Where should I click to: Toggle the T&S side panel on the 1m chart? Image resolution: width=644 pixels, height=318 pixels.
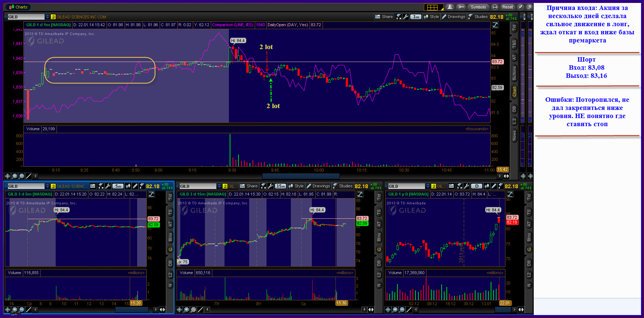click(x=514, y=44)
